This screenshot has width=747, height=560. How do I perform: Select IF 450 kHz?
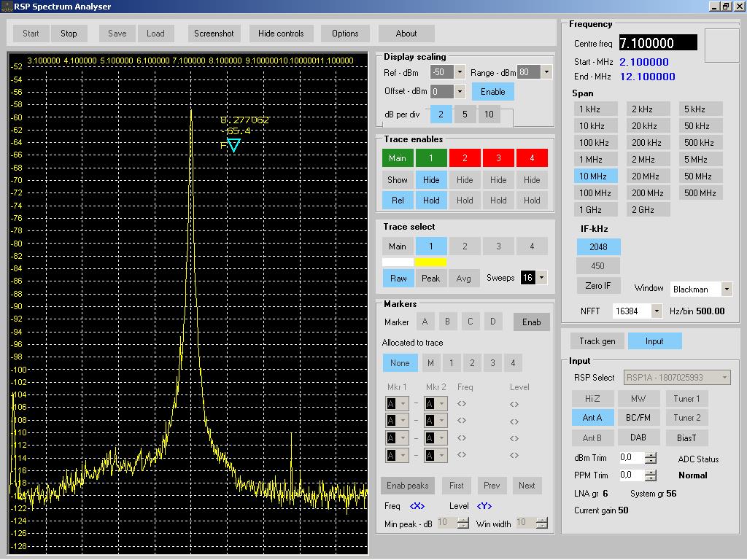click(x=598, y=265)
